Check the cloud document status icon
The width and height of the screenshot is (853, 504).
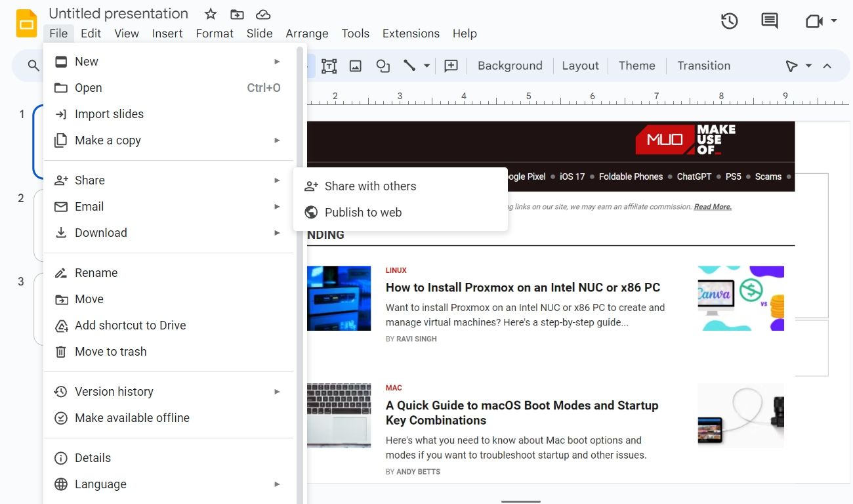pos(263,14)
